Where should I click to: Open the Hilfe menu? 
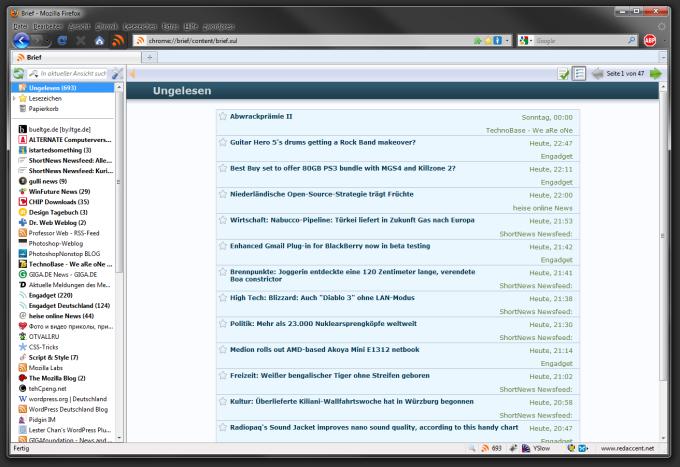click(x=190, y=26)
